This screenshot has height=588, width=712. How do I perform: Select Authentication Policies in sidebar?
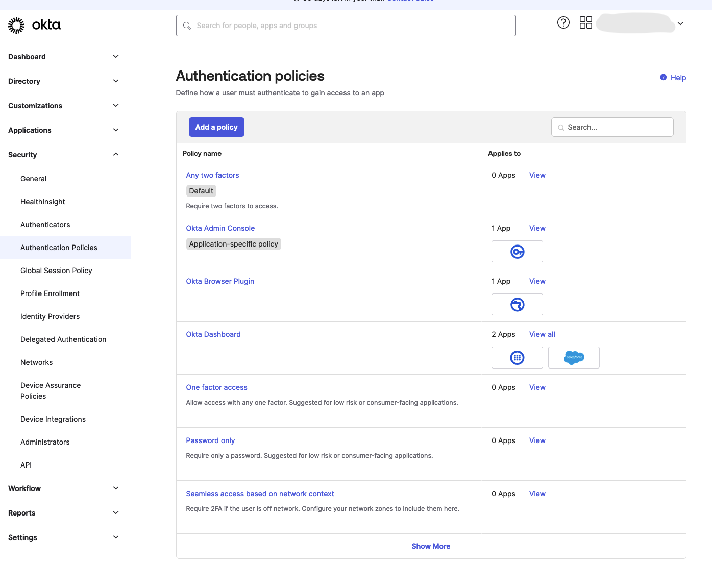[x=65, y=248]
